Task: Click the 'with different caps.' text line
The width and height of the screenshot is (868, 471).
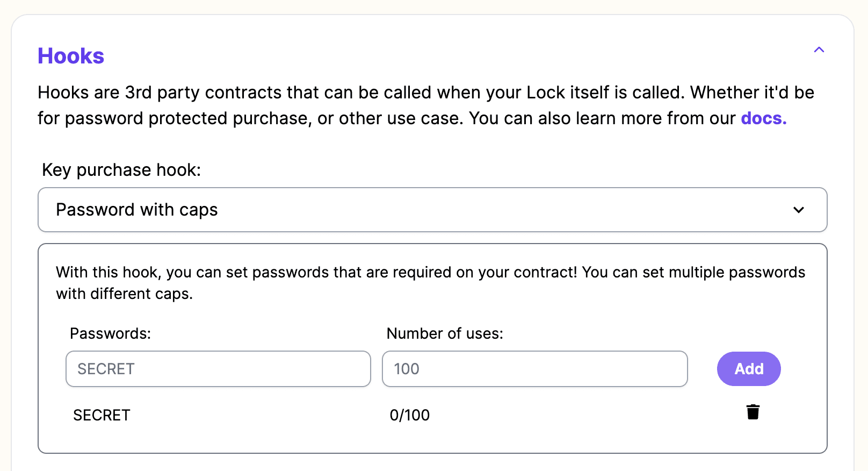Action: 124,294
